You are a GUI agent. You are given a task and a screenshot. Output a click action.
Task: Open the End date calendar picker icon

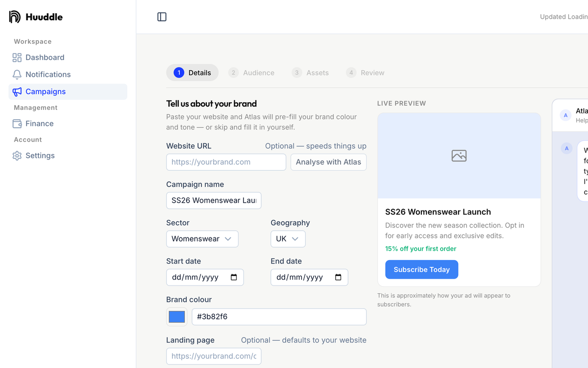338,277
